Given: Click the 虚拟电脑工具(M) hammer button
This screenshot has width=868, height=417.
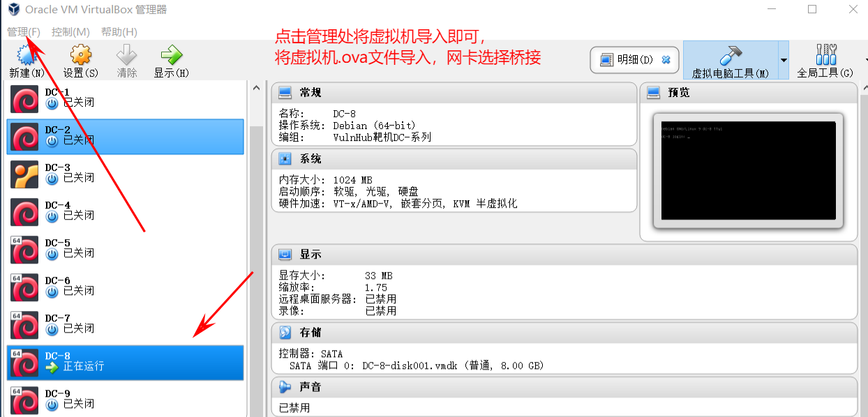Looking at the screenshot, I should (731, 60).
